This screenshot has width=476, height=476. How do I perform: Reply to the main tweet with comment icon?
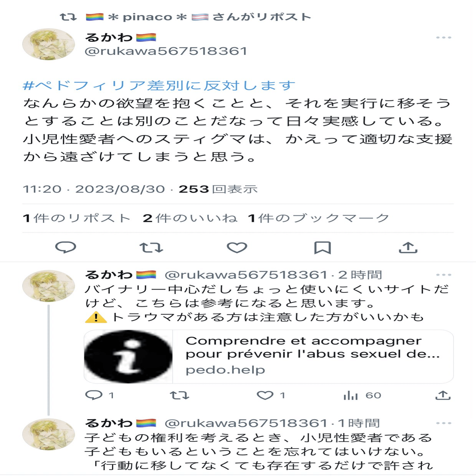pyautogui.click(x=66, y=248)
